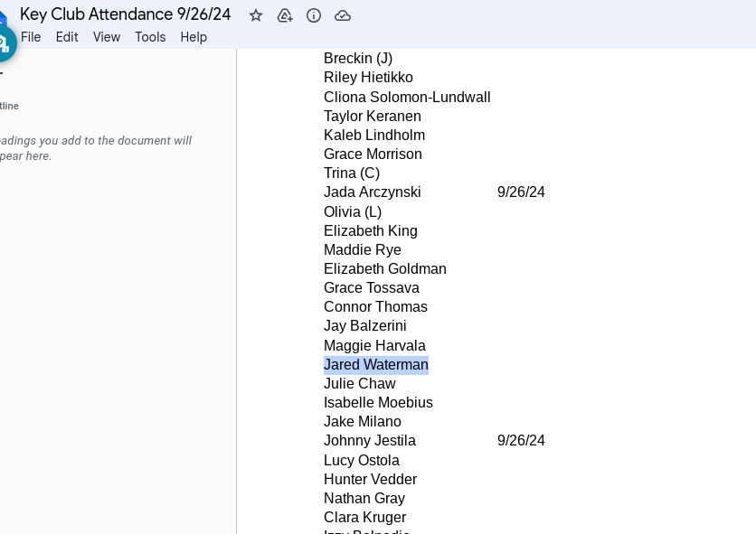Screen dimensions: 756x534
Task: Add a shortcut to Drive
Action: point(285,15)
